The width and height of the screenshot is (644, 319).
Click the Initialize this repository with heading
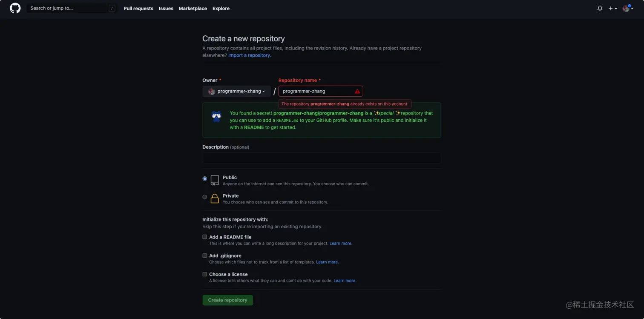pyautogui.click(x=235, y=220)
